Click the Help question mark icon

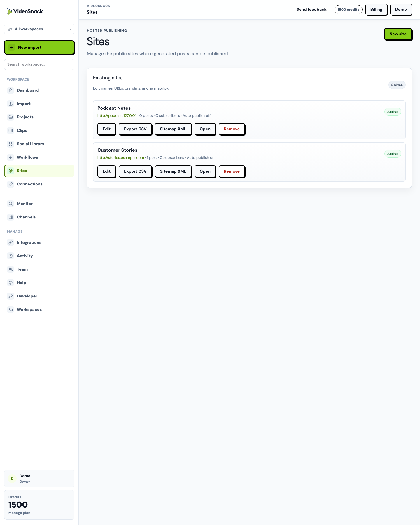coord(11,283)
